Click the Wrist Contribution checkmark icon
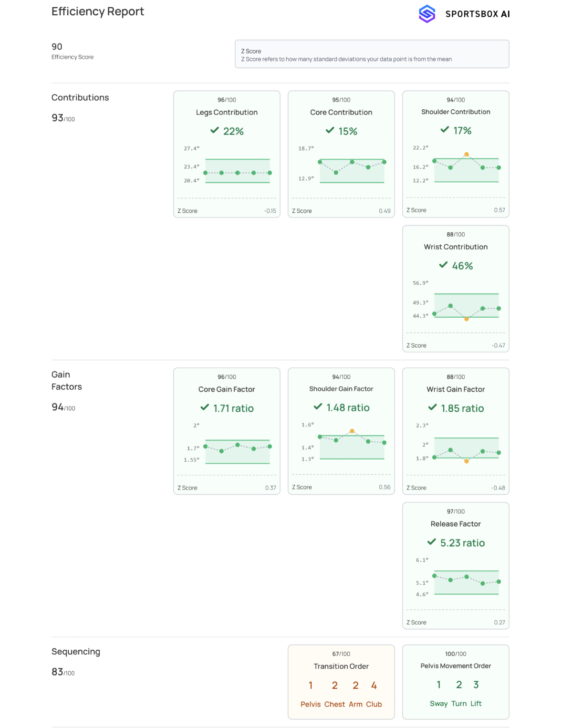 click(x=443, y=265)
